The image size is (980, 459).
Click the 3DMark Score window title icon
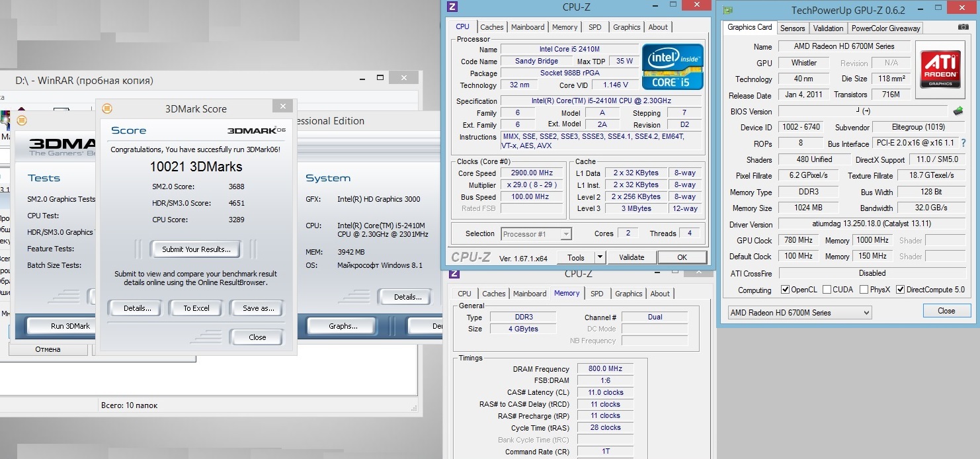107,109
